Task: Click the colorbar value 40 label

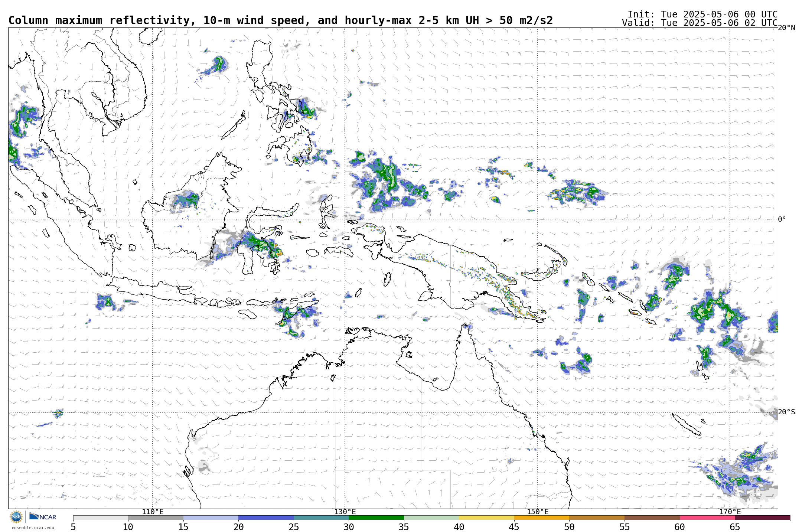Action: coord(459,527)
